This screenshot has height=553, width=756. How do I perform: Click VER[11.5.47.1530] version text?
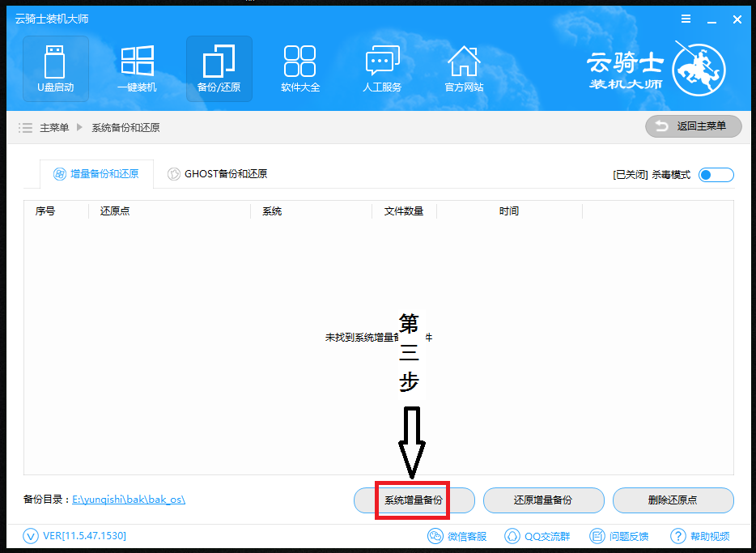click(x=84, y=536)
